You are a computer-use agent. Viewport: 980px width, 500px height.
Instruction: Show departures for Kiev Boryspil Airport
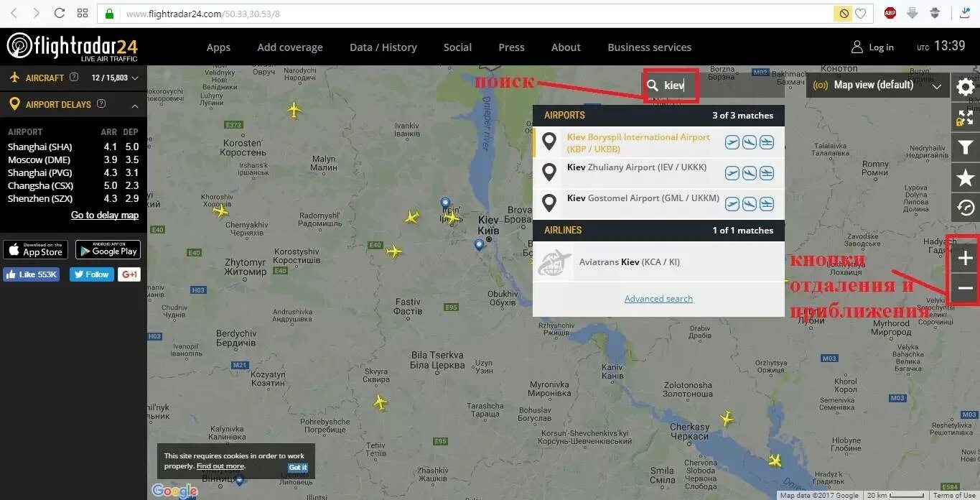point(732,142)
